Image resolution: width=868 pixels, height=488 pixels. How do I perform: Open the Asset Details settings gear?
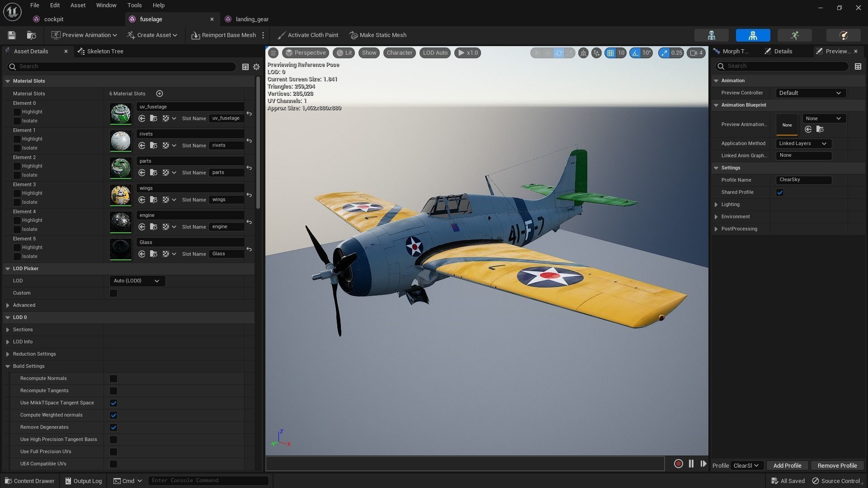[256, 66]
